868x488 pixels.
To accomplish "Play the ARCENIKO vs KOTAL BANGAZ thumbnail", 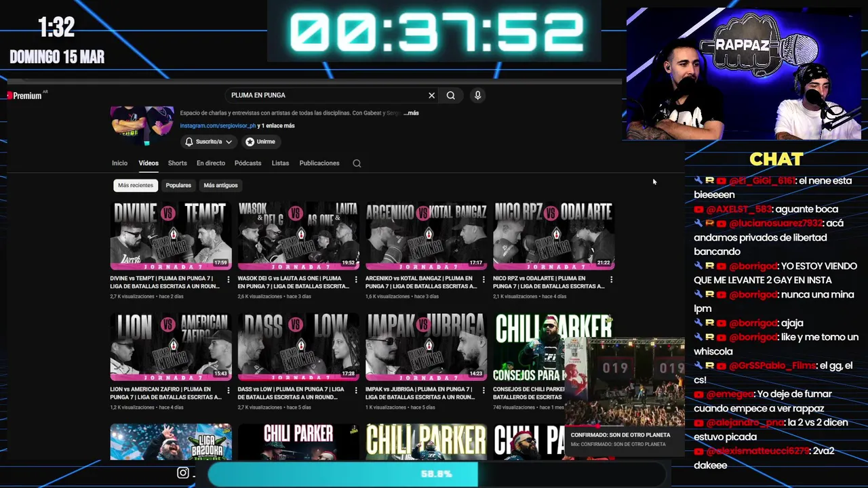I will (x=426, y=236).
